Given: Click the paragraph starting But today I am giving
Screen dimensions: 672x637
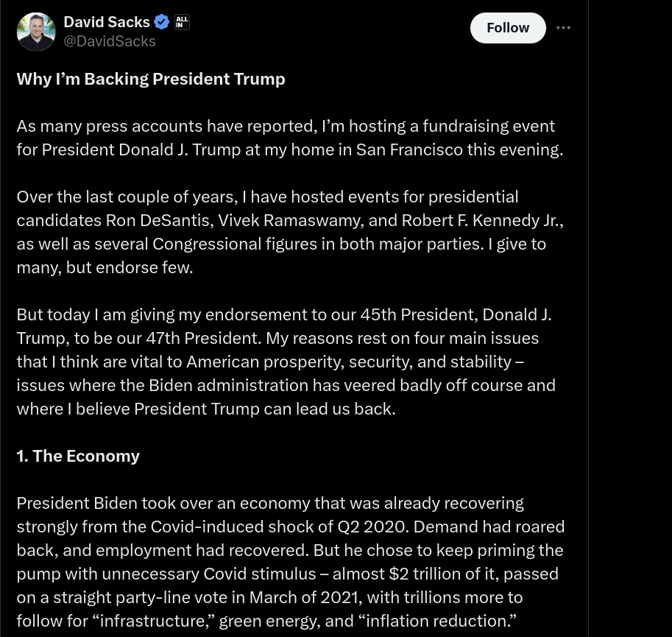Looking at the screenshot, I should tap(286, 362).
